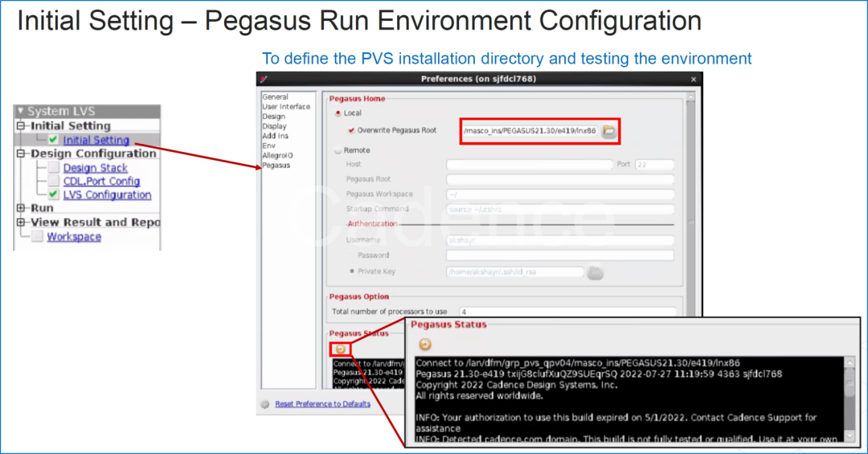The height and width of the screenshot is (454, 868).
Task: Select General in the preferences category list
Action: point(275,97)
